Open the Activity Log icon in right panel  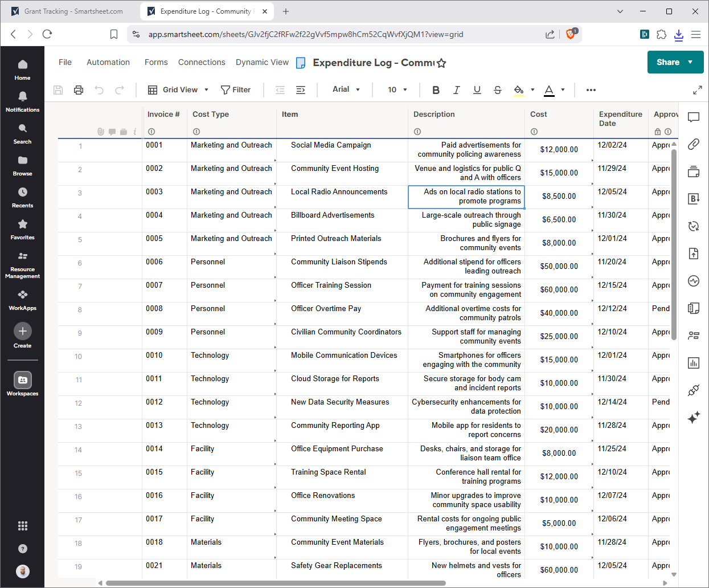pyautogui.click(x=693, y=281)
